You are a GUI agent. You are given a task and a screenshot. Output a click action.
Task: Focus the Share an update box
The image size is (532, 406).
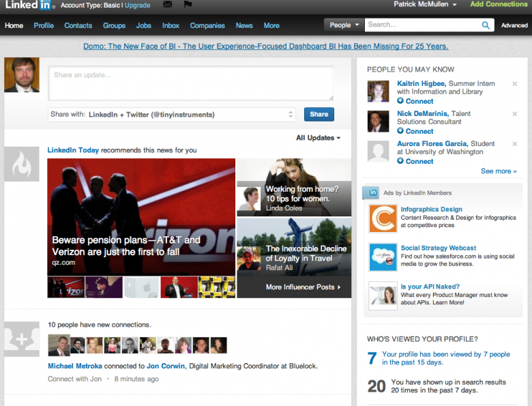click(191, 83)
